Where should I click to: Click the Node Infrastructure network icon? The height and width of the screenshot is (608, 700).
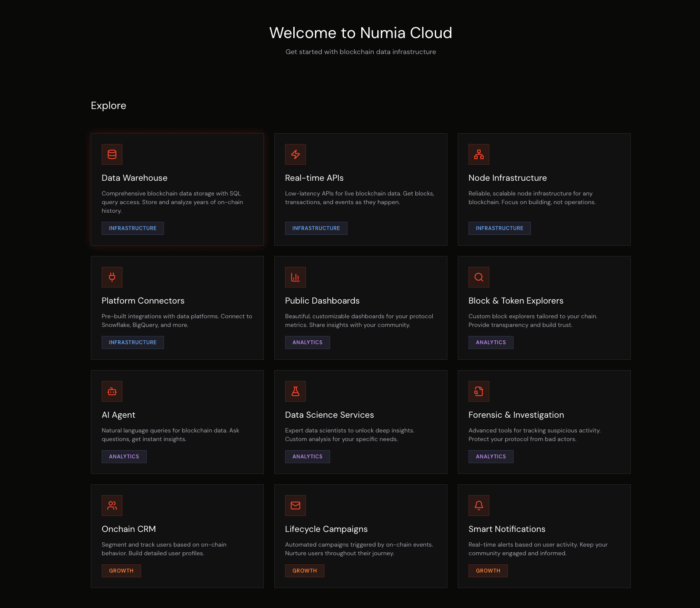(x=479, y=154)
